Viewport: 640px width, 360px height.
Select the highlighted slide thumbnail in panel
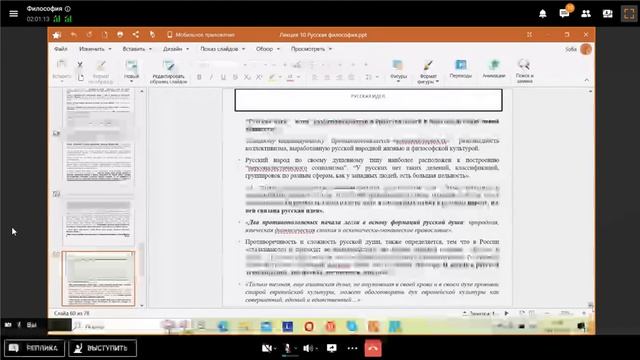click(98, 278)
